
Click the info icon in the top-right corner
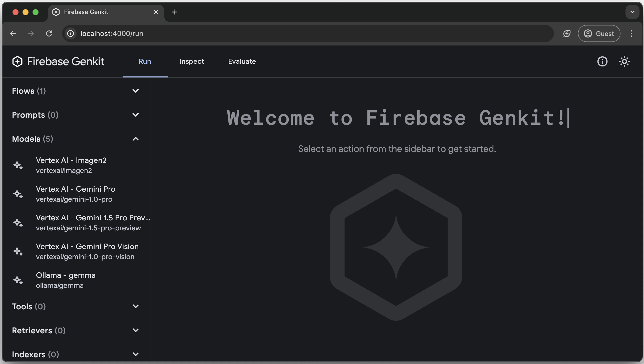click(602, 61)
